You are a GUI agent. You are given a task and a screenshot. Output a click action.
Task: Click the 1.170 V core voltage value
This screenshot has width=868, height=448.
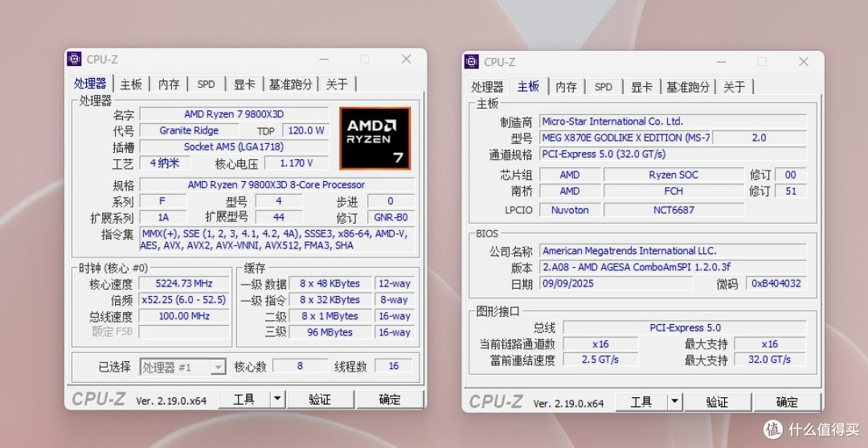click(296, 163)
